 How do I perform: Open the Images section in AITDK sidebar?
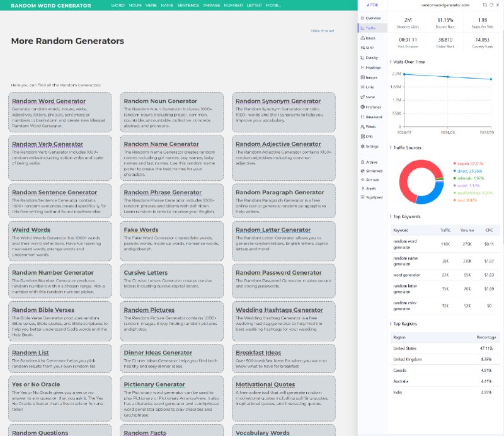tap(369, 77)
